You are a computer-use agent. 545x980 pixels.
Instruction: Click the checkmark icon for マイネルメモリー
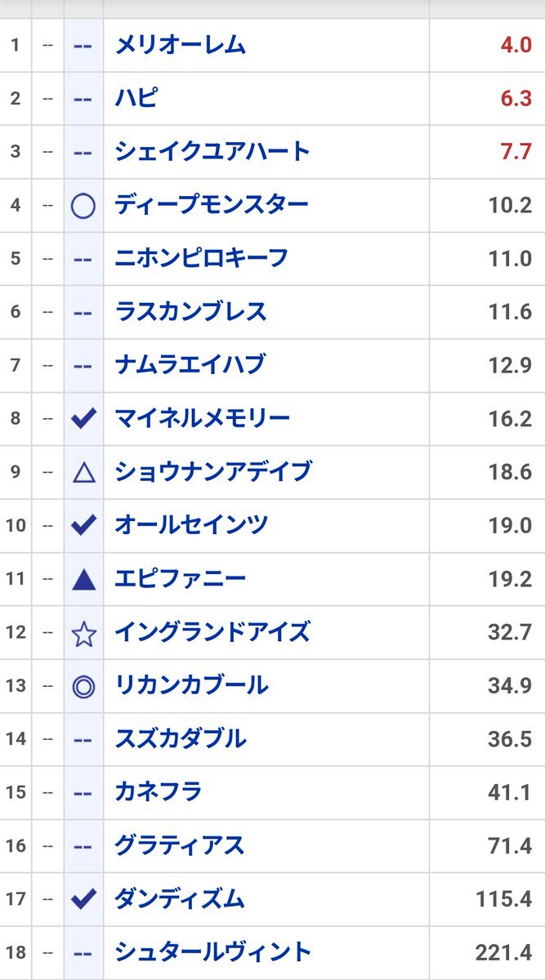[83, 419]
